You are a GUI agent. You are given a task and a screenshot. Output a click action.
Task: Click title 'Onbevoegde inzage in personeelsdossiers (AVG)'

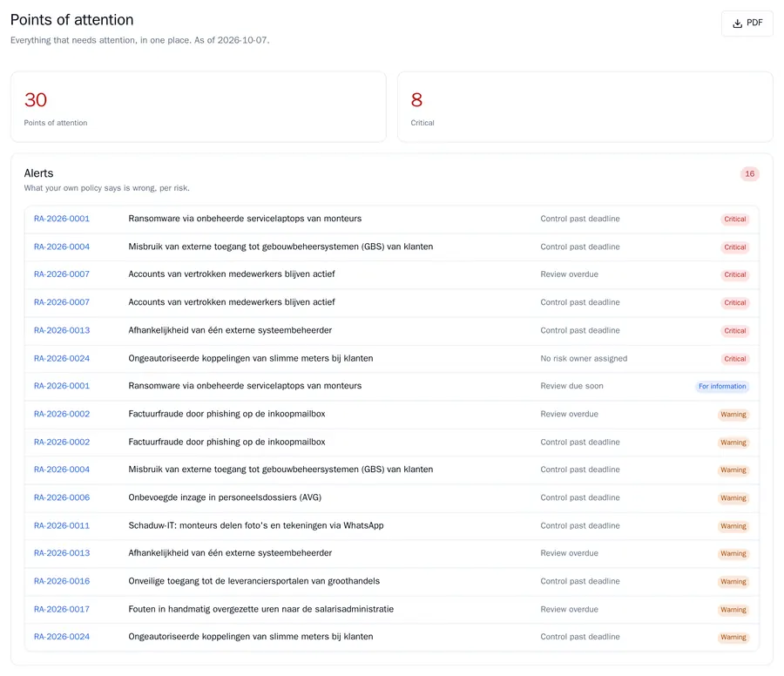(225, 497)
